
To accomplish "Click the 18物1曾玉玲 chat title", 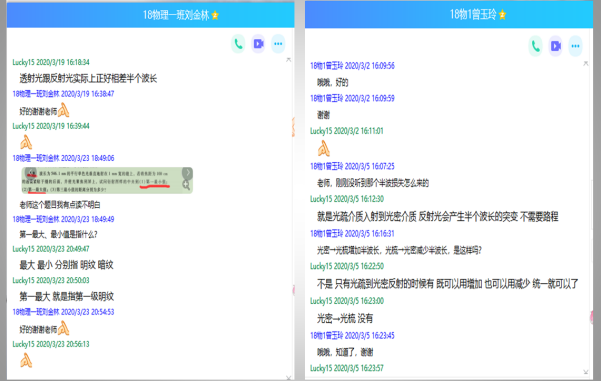I will [x=473, y=15].
